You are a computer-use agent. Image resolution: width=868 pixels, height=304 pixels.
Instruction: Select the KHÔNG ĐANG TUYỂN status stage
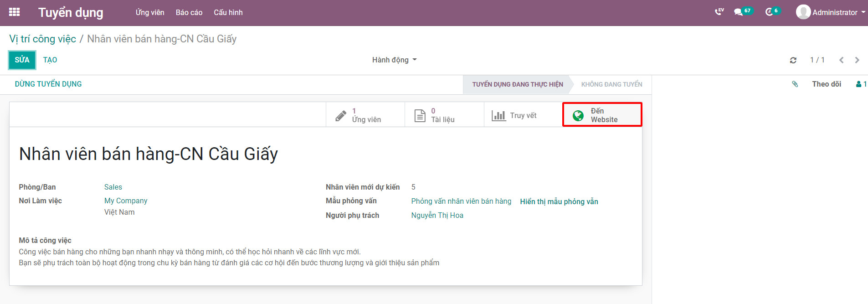[611, 84]
